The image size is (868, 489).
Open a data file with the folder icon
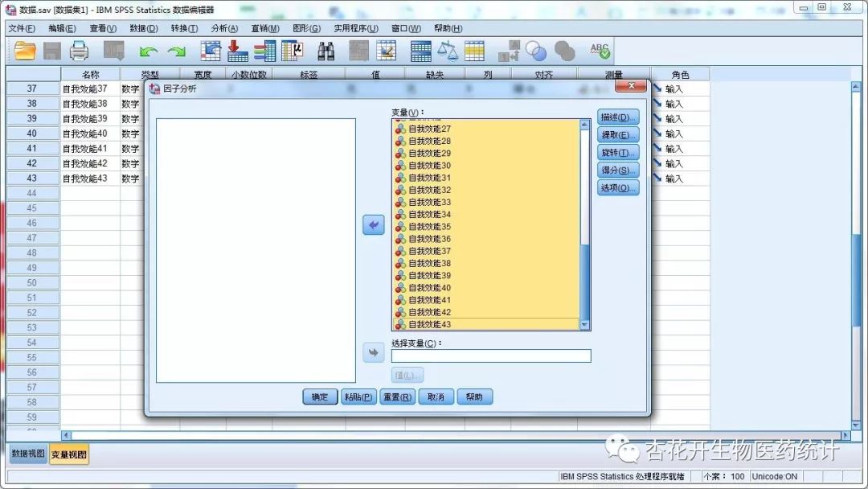pos(23,50)
